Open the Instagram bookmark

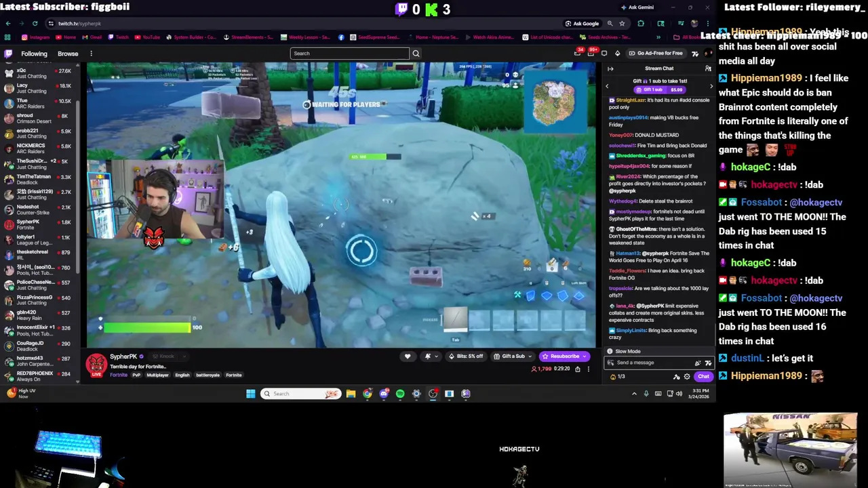(x=36, y=37)
